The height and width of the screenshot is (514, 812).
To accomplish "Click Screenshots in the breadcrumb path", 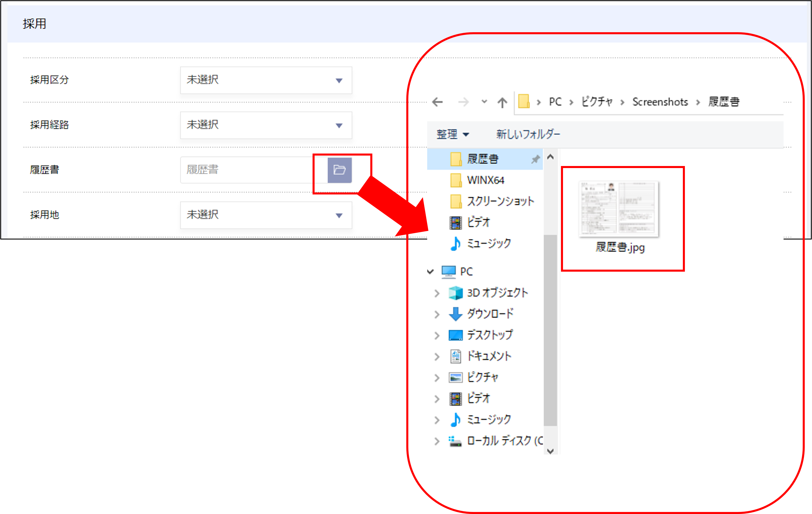I will coord(660,102).
